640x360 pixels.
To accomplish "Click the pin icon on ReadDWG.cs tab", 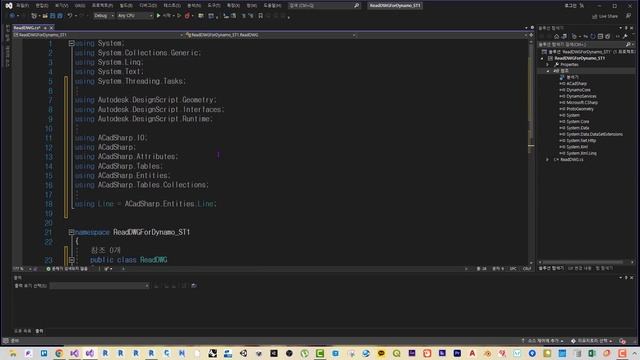I will click(x=45, y=28).
